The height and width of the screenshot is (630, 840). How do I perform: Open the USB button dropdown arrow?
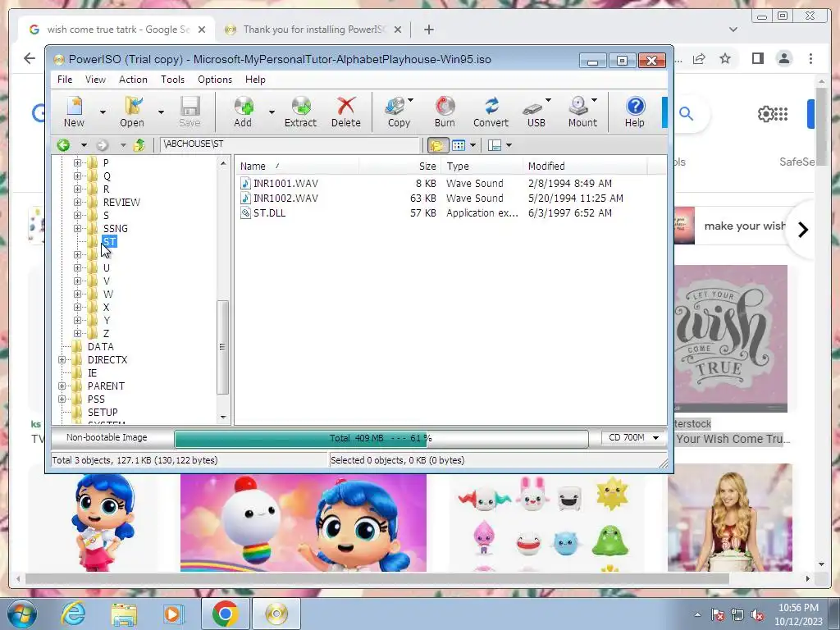click(548, 100)
